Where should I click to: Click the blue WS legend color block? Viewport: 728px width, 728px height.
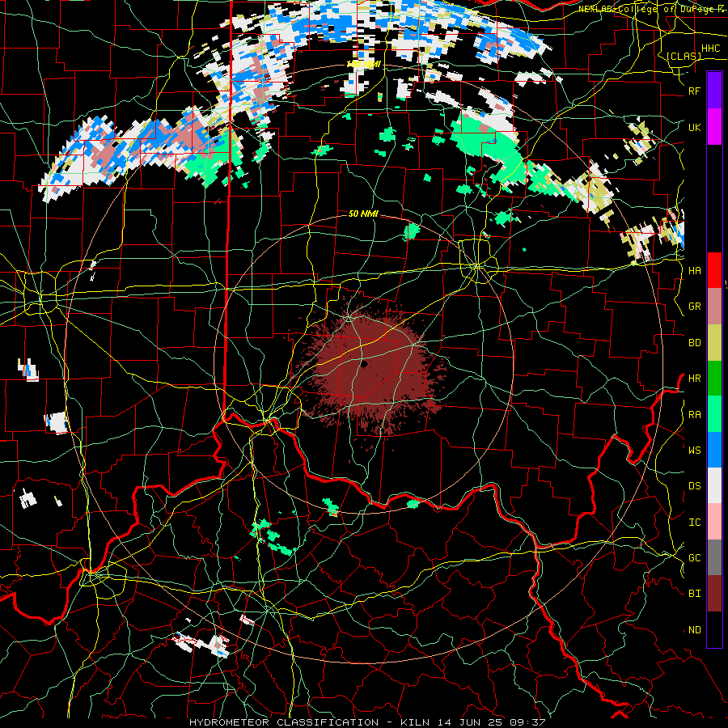(714, 450)
